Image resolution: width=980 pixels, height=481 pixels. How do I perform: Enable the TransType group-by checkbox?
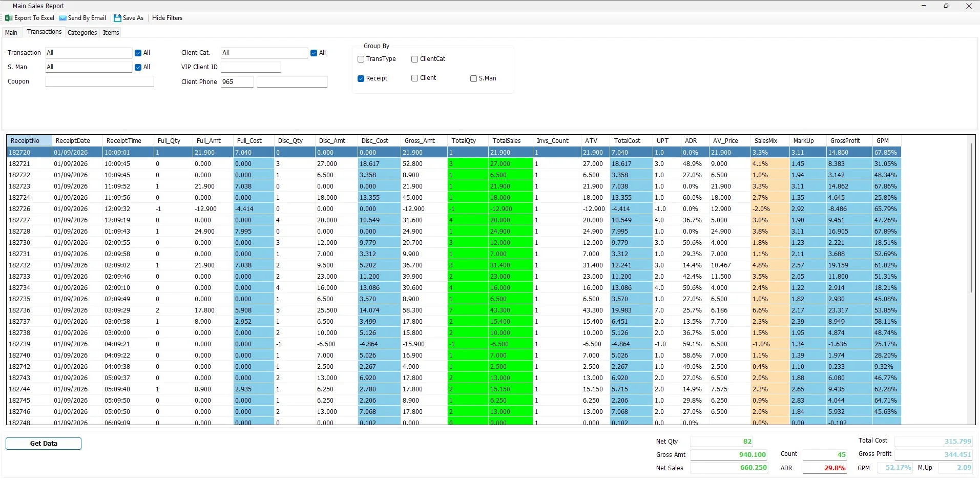coord(361,59)
